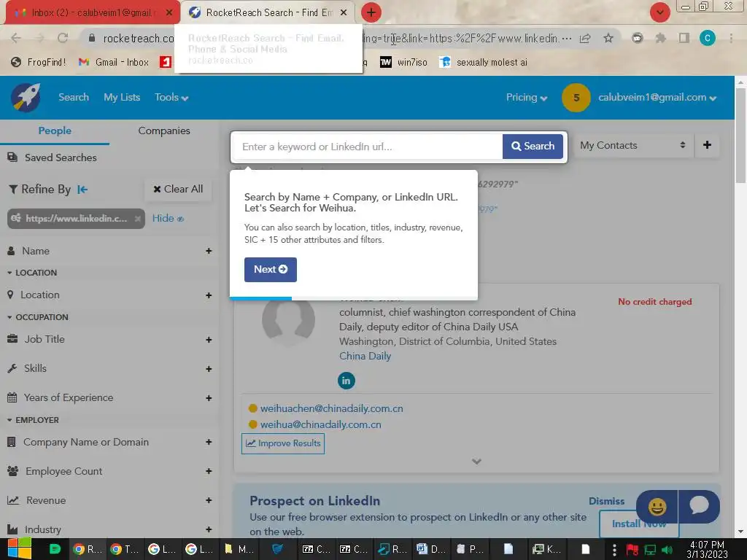
Task: Open the Windows Start button
Action: point(19,549)
